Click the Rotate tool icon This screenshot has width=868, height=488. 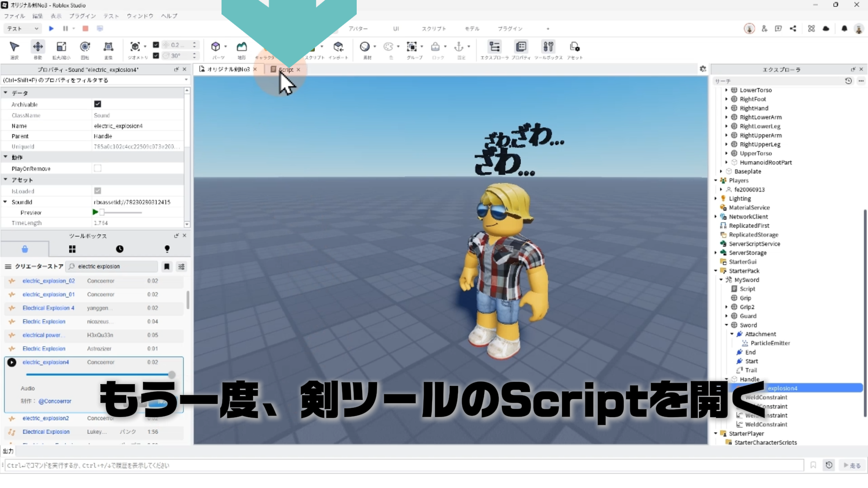(85, 47)
